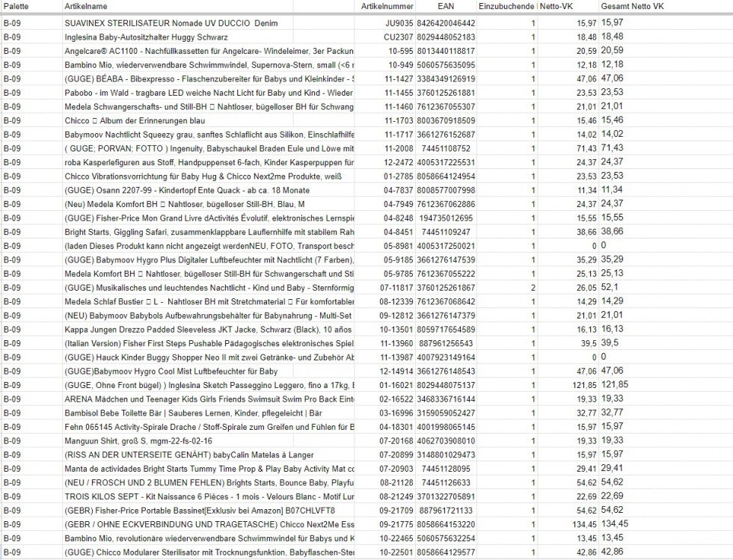This screenshot has width=733, height=560.
Task: Click the ARENA Mädchen Swimsuit cell
Action: (x=209, y=399)
